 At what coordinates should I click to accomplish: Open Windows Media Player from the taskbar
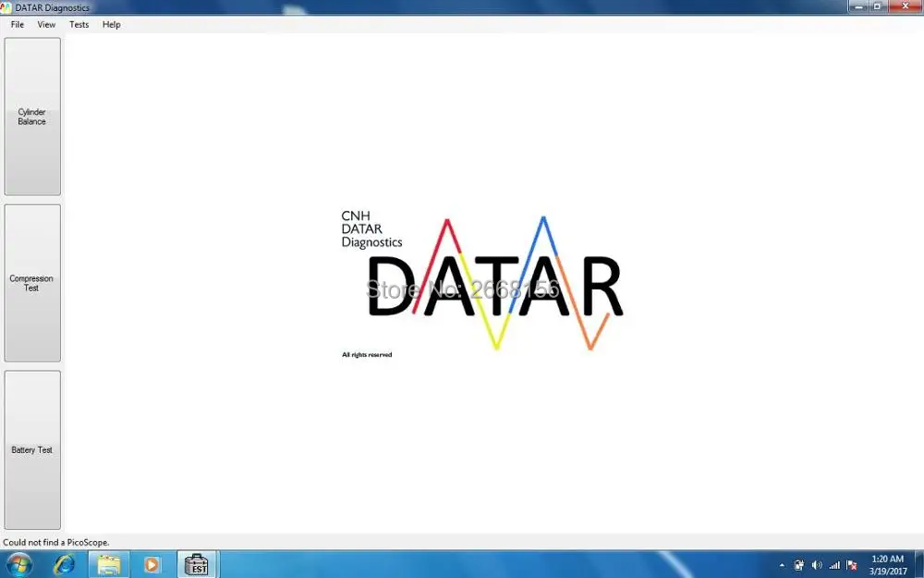[x=152, y=565]
